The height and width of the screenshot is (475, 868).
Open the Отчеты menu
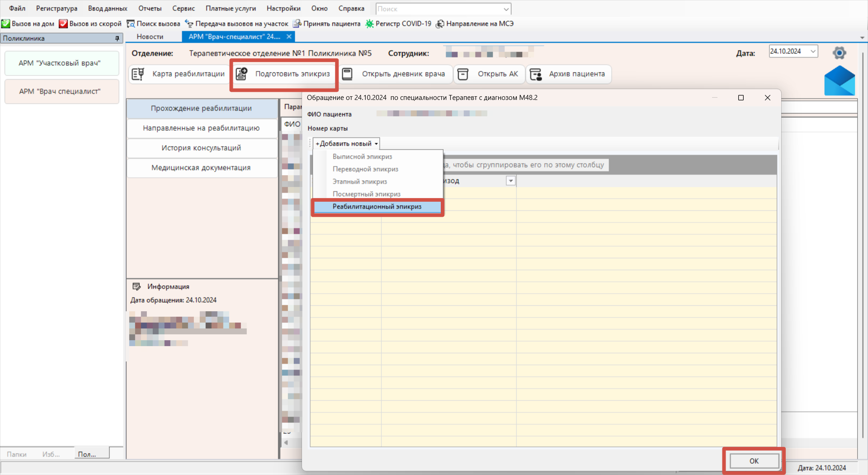[x=150, y=8]
